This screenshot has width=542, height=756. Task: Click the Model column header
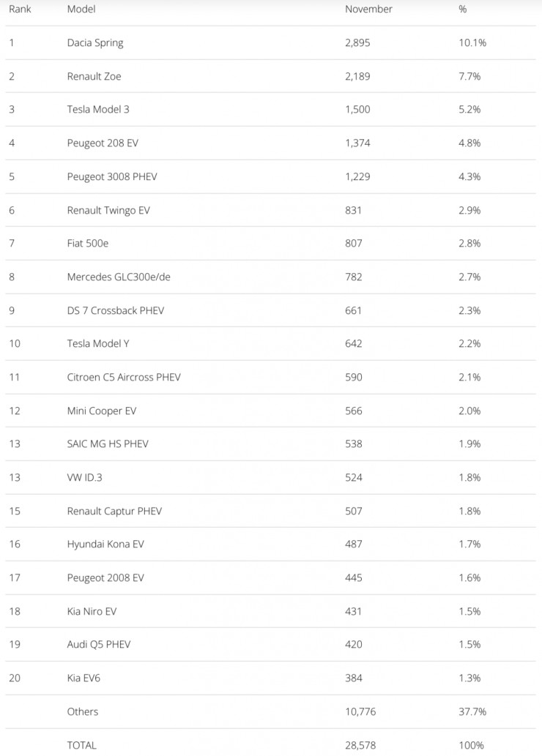coord(81,10)
